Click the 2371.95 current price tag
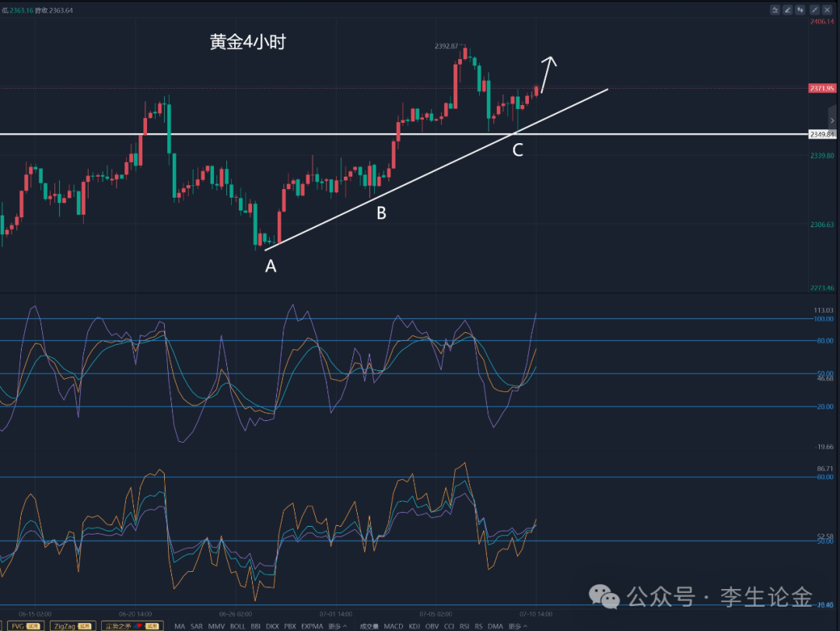Screen dimensions: 840x631 tap(821, 89)
